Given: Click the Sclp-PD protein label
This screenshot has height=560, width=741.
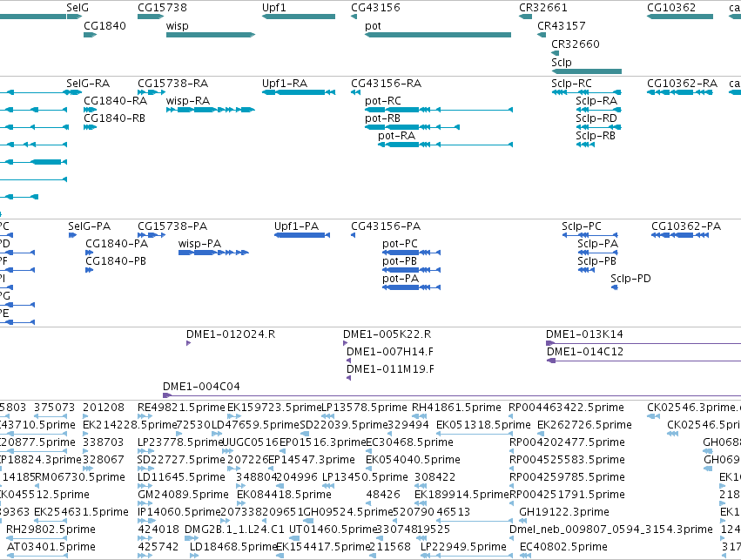Looking at the screenshot, I should [630, 279].
